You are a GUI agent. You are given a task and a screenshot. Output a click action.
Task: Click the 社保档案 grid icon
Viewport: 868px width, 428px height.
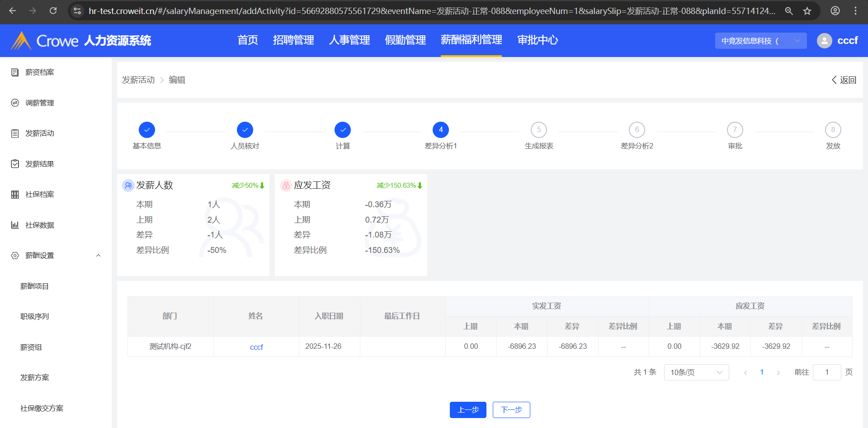(x=15, y=195)
